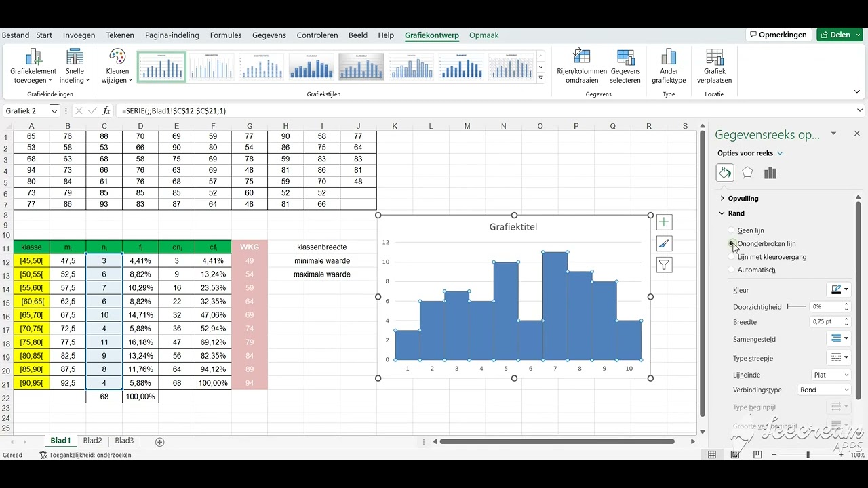Open Snelle indeling gallery
This screenshot has height=488, width=868.
click(x=75, y=66)
